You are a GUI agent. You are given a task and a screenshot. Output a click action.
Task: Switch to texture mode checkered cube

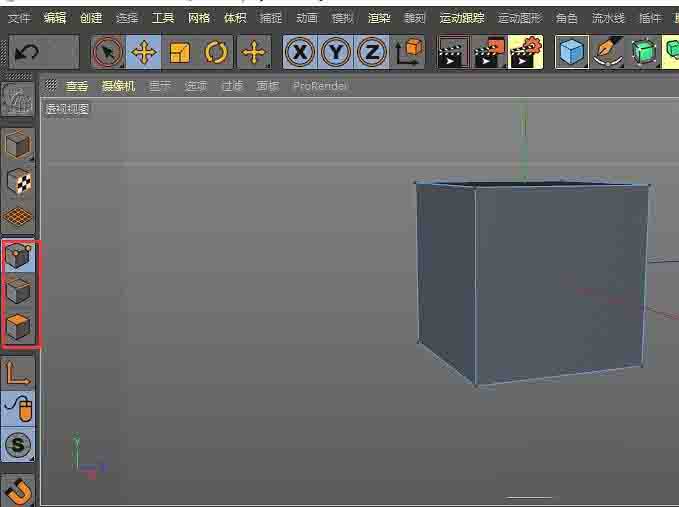(18, 181)
